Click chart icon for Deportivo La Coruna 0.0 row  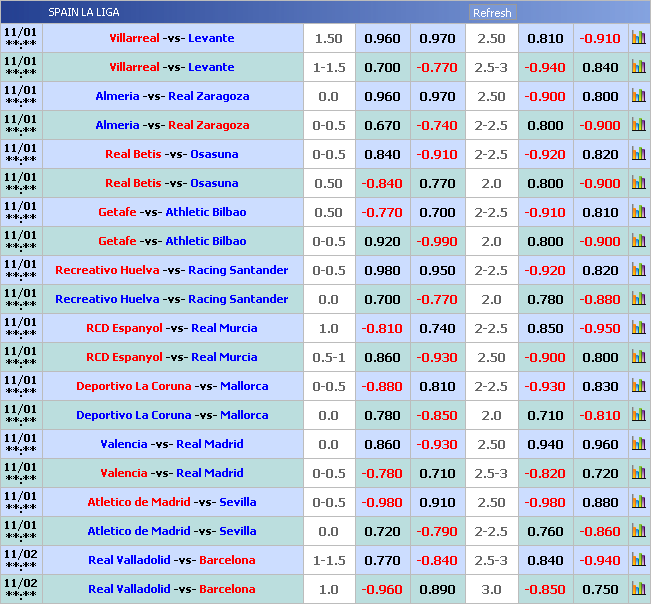click(638, 415)
